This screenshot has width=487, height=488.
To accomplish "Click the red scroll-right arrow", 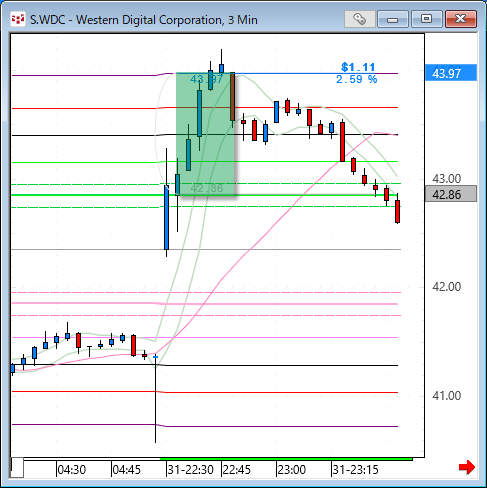I will 467,467.
